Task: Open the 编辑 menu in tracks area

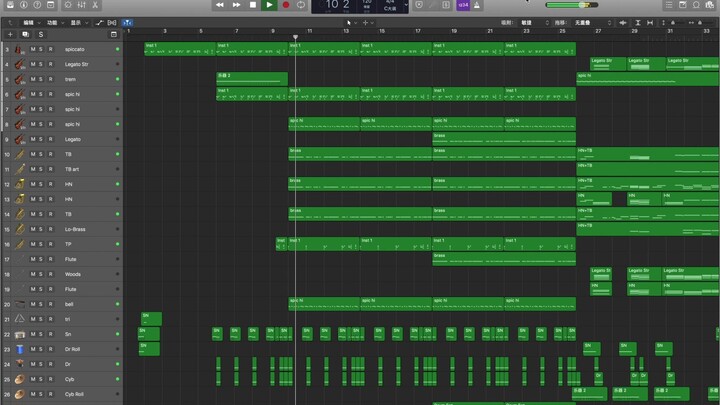Action: pyautogui.click(x=31, y=22)
